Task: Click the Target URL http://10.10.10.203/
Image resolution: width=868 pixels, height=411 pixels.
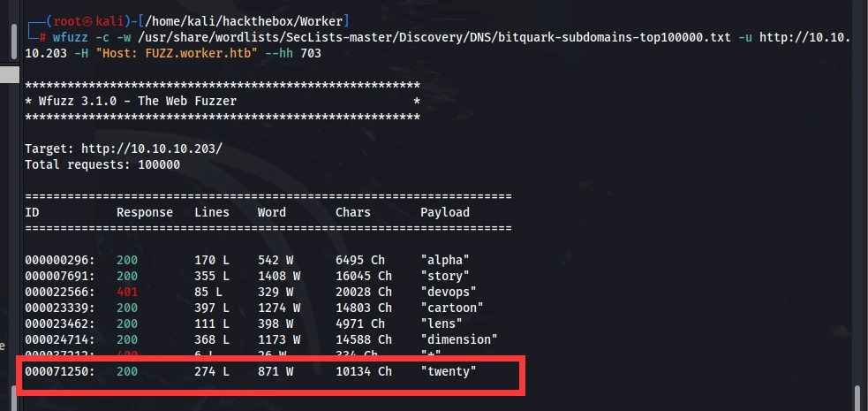Action: point(152,149)
